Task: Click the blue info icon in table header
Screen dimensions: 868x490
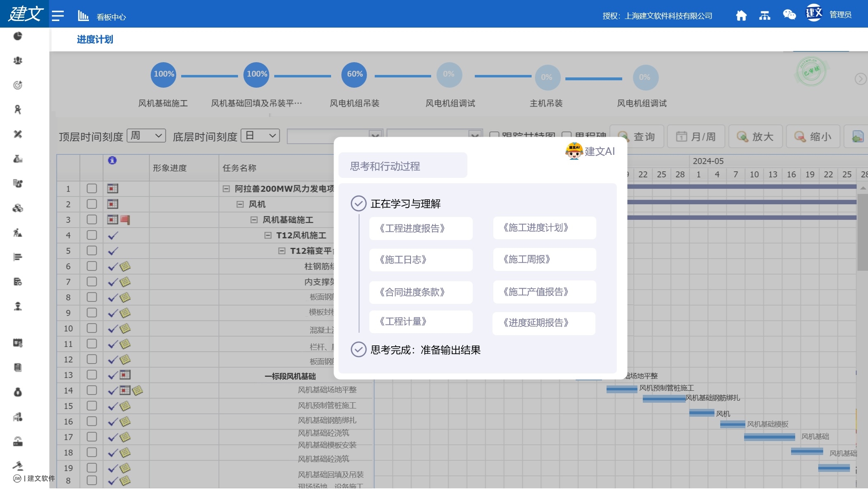Action: click(112, 160)
